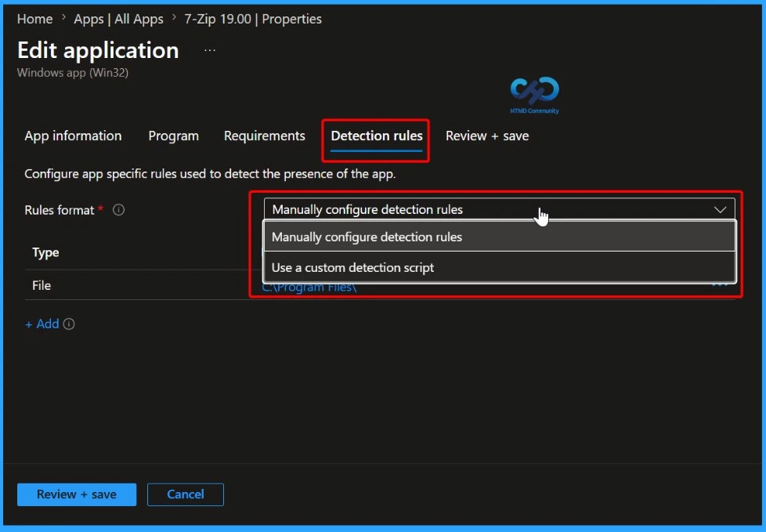This screenshot has height=532, width=766.
Task: Choose Manually configure detection rules option
Action: 499,237
